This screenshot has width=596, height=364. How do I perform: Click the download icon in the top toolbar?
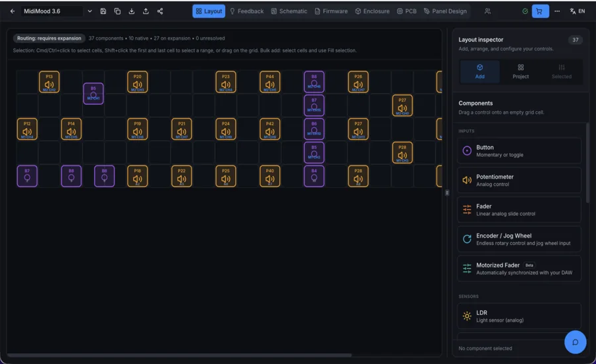(x=132, y=11)
